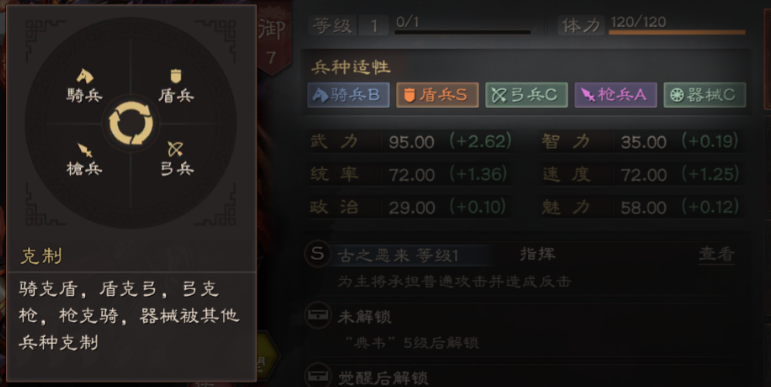Click the spear troop icon in wheel
This screenshot has width=771, height=387.
pos(85,150)
